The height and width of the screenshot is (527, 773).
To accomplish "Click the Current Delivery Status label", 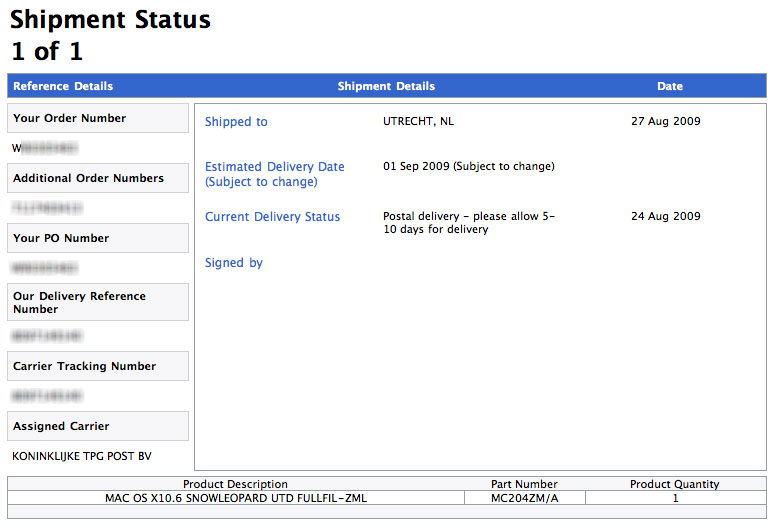I will click(273, 217).
